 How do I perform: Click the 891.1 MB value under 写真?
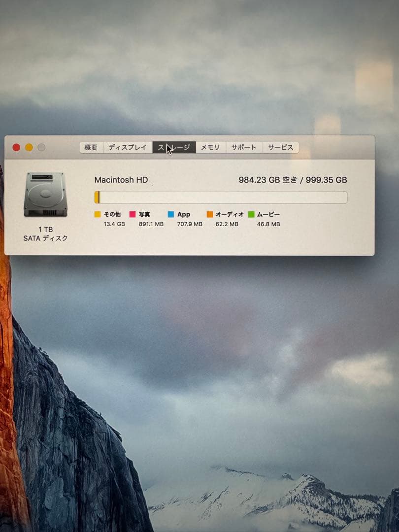pos(149,225)
